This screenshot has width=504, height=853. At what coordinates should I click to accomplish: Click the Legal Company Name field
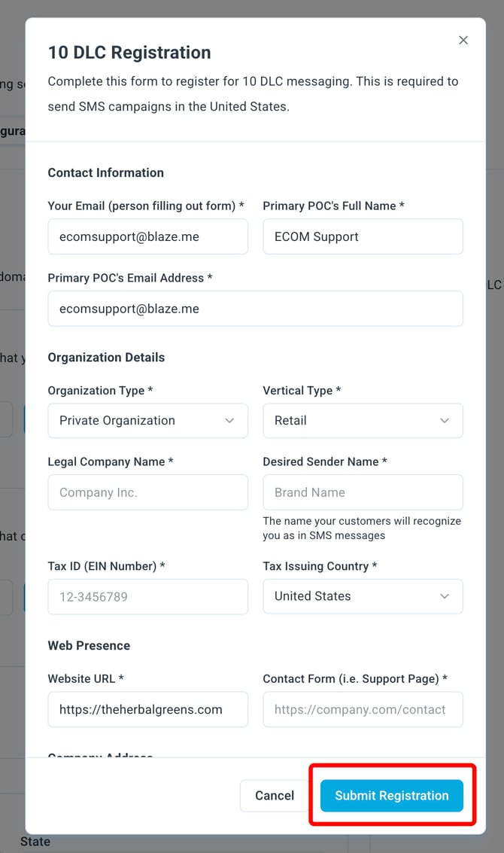coord(148,492)
